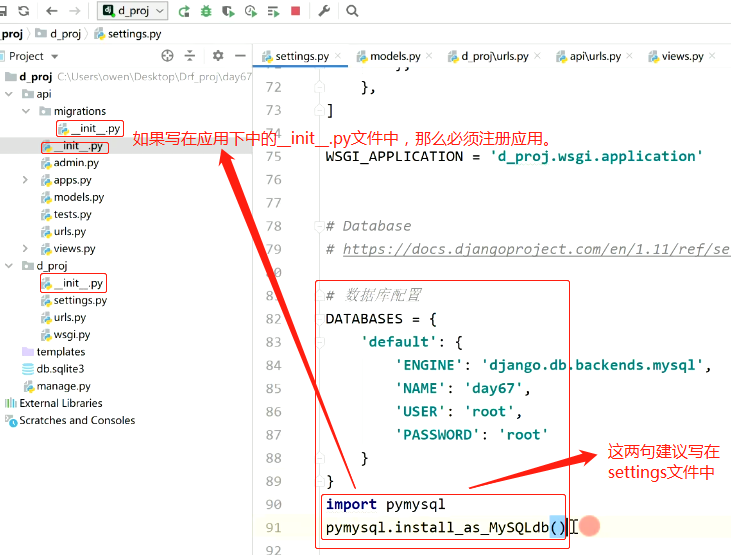
Task: Open Search Everywhere magnifier
Action: click(x=352, y=11)
